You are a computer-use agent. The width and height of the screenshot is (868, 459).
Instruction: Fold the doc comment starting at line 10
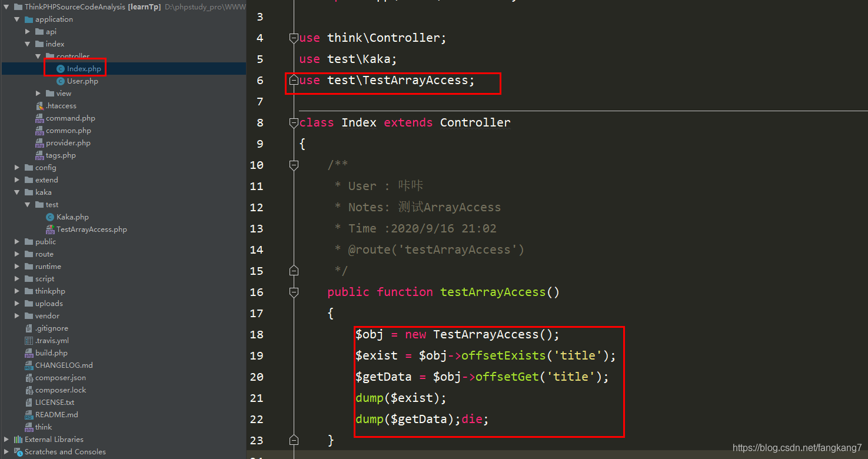(294, 165)
